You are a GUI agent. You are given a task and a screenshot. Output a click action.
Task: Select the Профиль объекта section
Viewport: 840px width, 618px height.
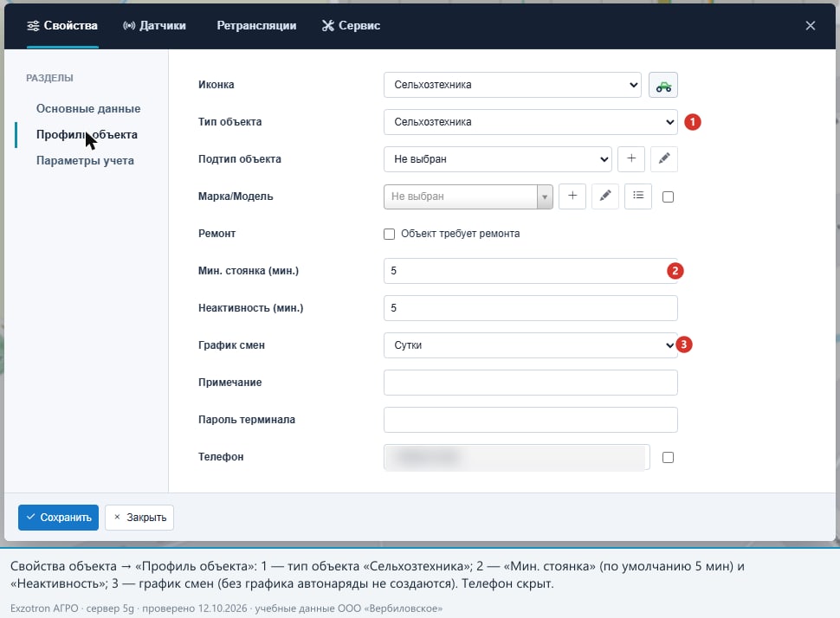87,135
